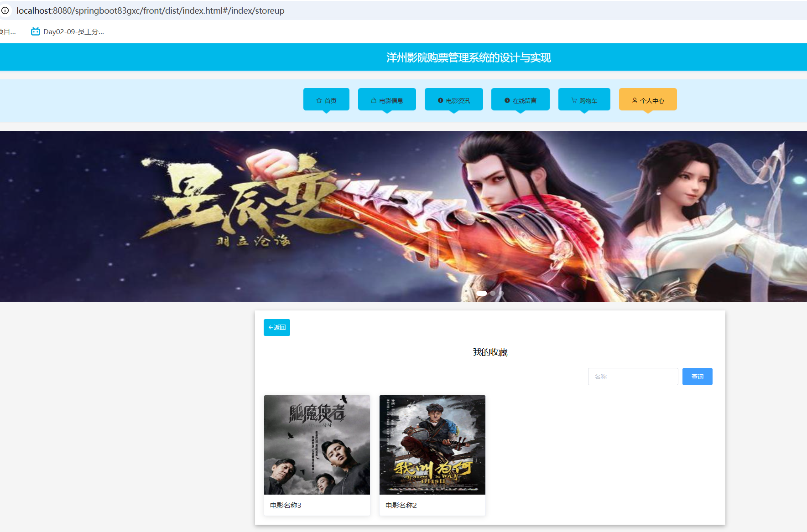Click the 我的收藏 heading text
The height and width of the screenshot is (532, 807).
490,352
